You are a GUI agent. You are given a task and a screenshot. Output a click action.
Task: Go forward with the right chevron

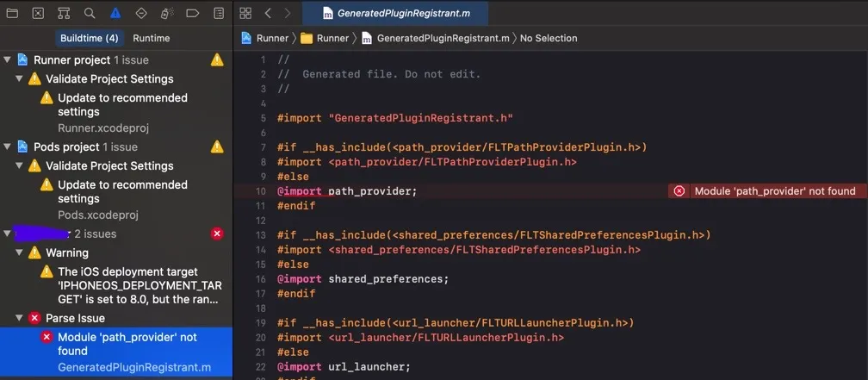point(287,13)
